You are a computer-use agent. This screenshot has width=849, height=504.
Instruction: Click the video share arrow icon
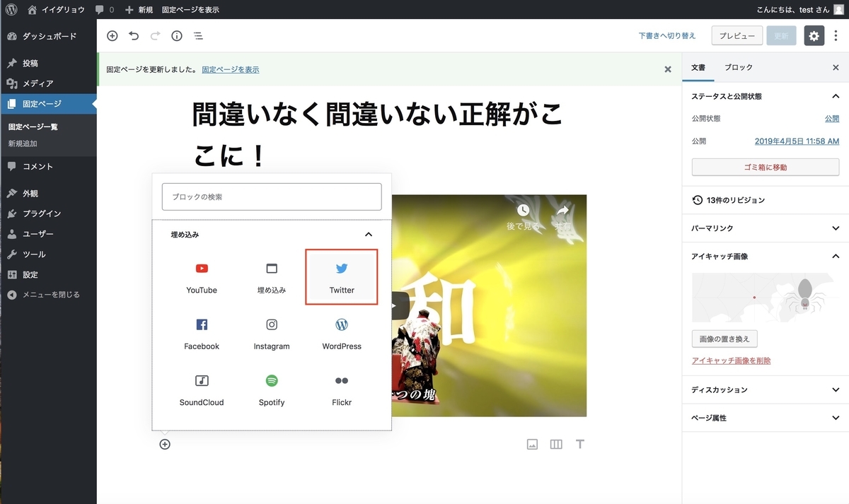pyautogui.click(x=563, y=211)
